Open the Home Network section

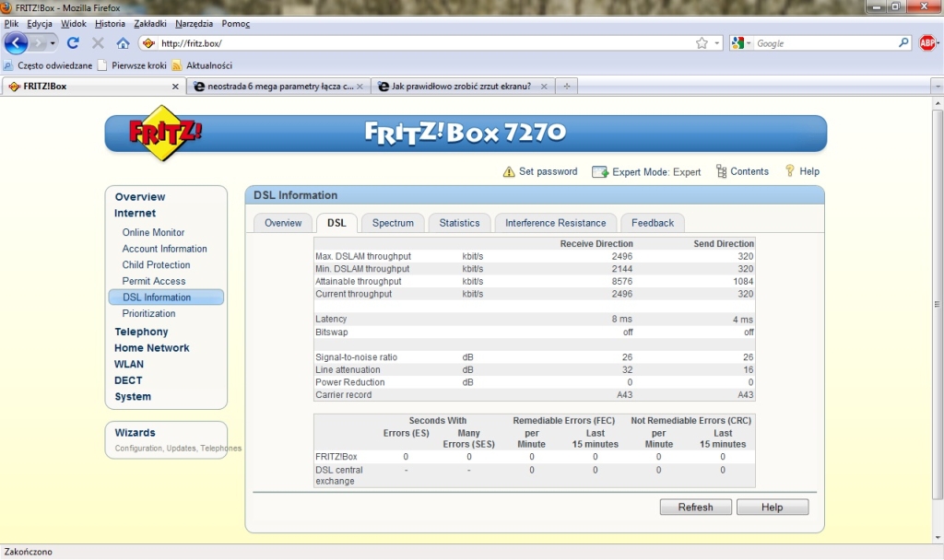[152, 347]
